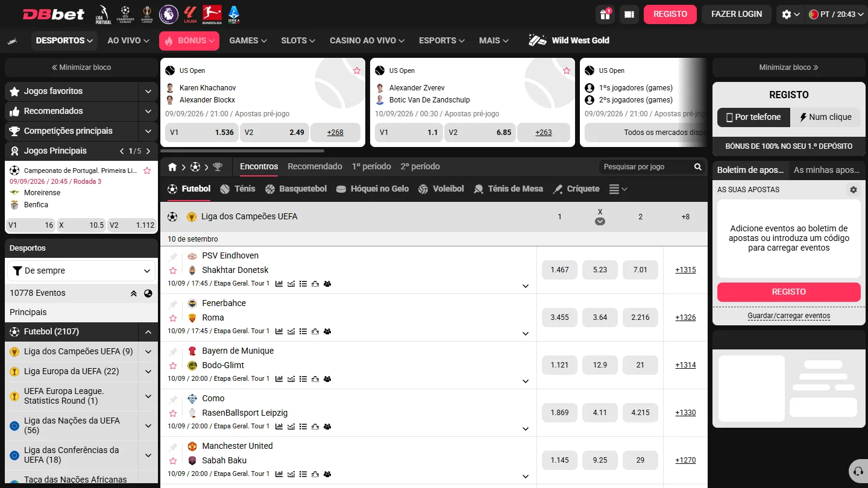Image resolution: width=868 pixels, height=488 pixels.
Task: Open live support headset icon
Action: click(x=858, y=471)
